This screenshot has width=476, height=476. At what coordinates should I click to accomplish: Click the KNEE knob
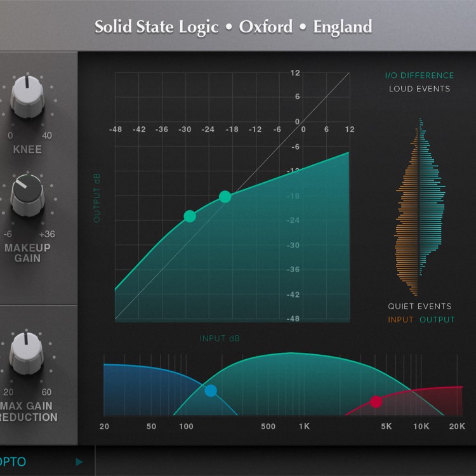pyautogui.click(x=27, y=96)
